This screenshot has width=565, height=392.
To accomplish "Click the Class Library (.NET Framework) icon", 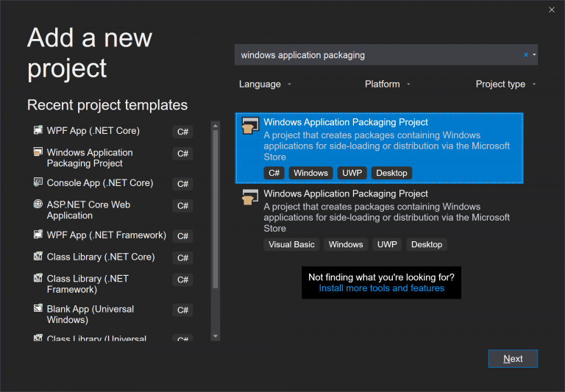I will (x=38, y=278).
